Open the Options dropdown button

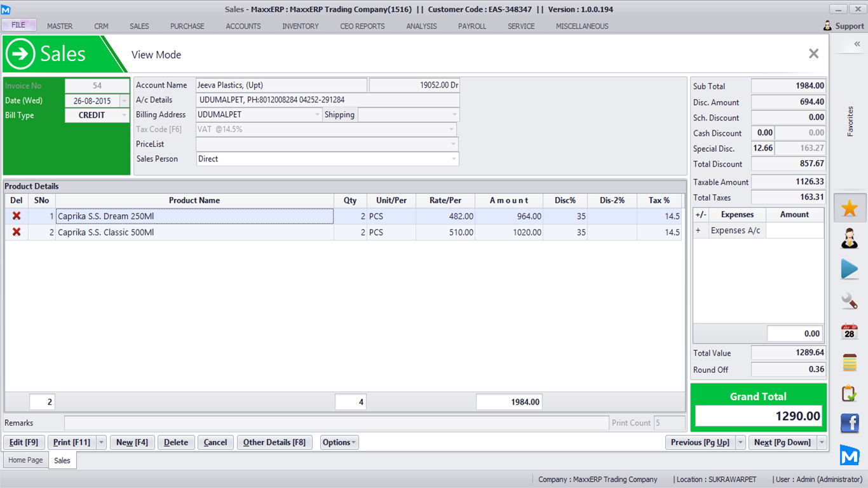point(339,442)
